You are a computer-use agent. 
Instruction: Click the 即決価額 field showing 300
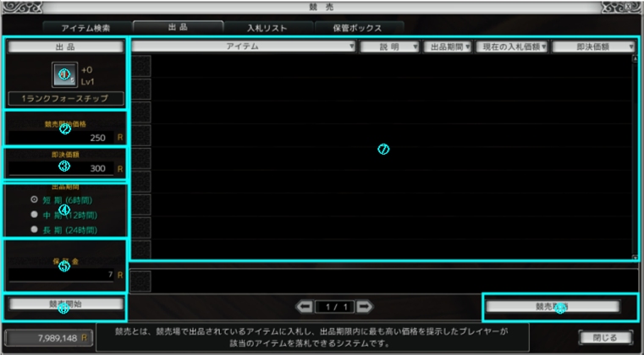(61, 168)
